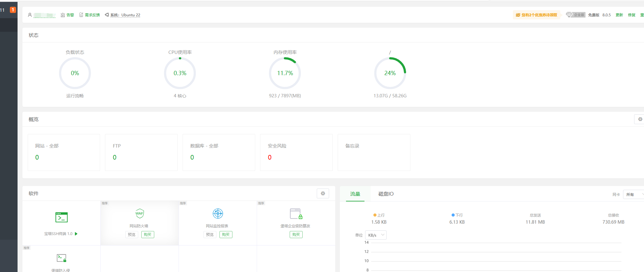The height and width of the screenshot is (272, 644).
Task: Click the 免费版 edition label
Action: pos(594,15)
